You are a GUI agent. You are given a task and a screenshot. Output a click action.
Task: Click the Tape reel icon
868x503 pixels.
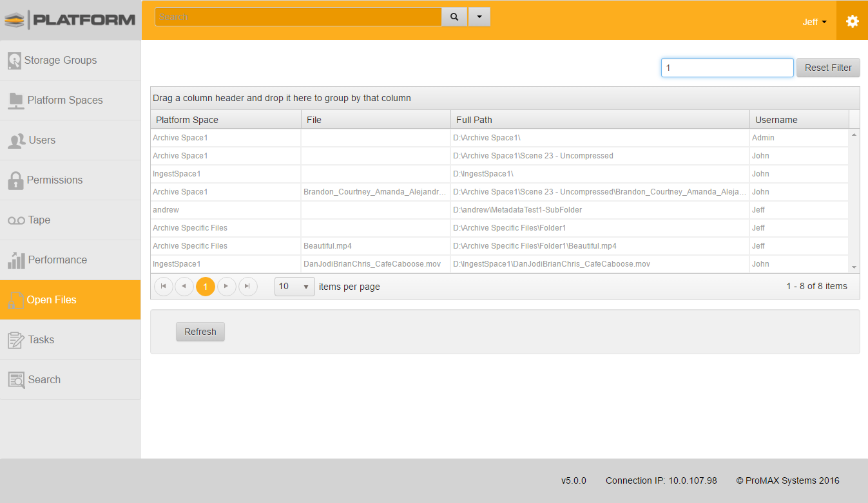point(16,220)
